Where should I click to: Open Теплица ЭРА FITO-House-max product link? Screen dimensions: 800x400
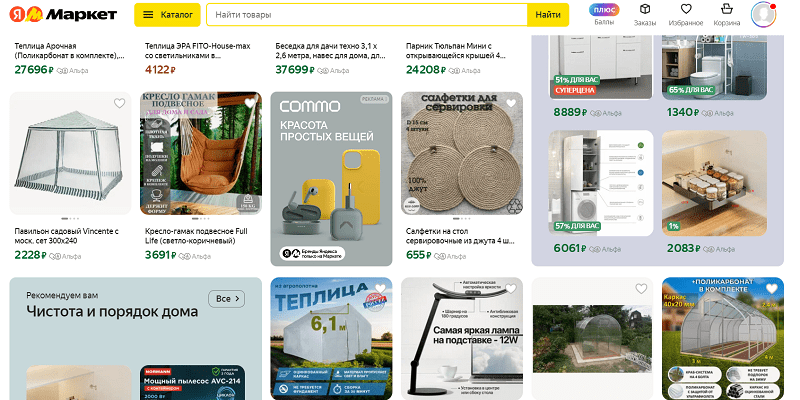(x=198, y=51)
